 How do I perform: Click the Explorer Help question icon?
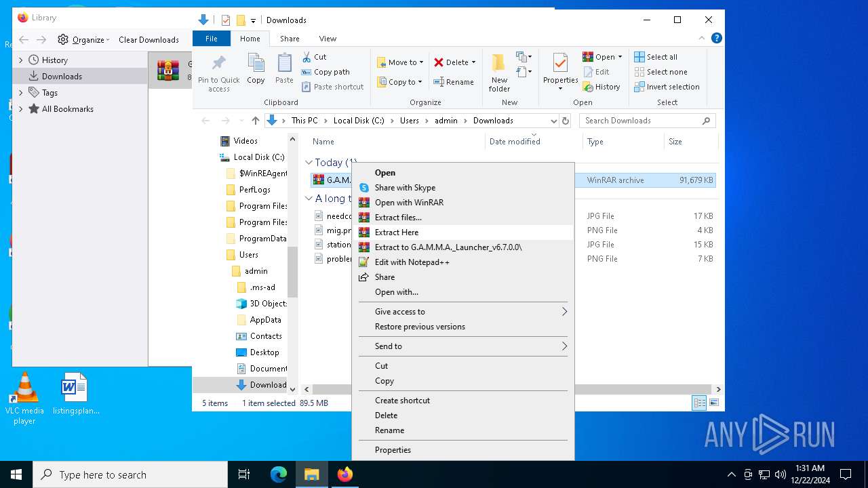point(717,39)
